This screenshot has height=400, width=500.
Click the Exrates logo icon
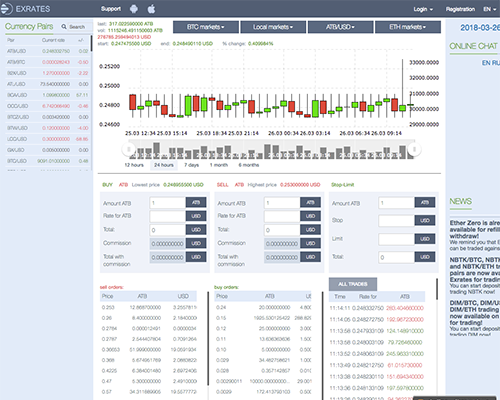[x=6, y=9]
